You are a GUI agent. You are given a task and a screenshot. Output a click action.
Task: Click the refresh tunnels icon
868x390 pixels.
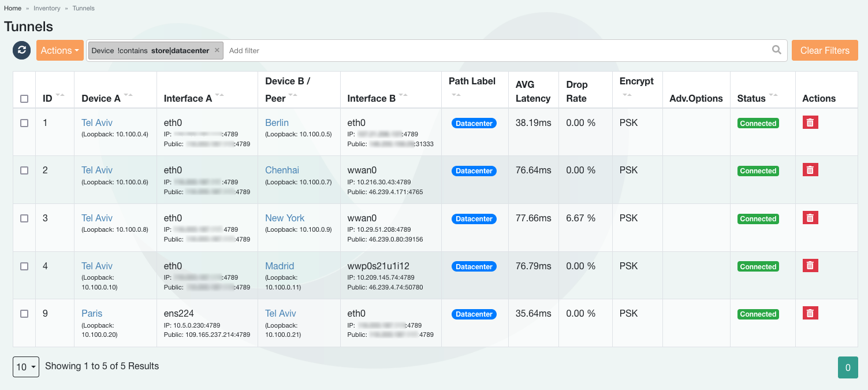point(21,50)
